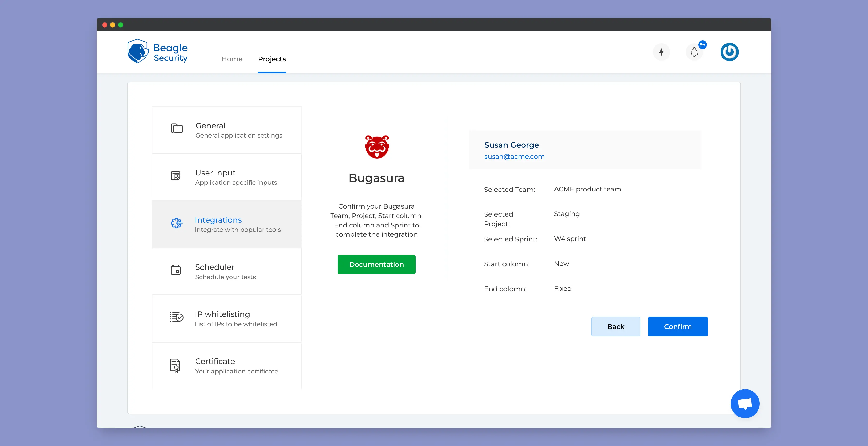This screenshot has height=446, width=868.
Task: Click the Selected Team label
Action: click(509, 190)
